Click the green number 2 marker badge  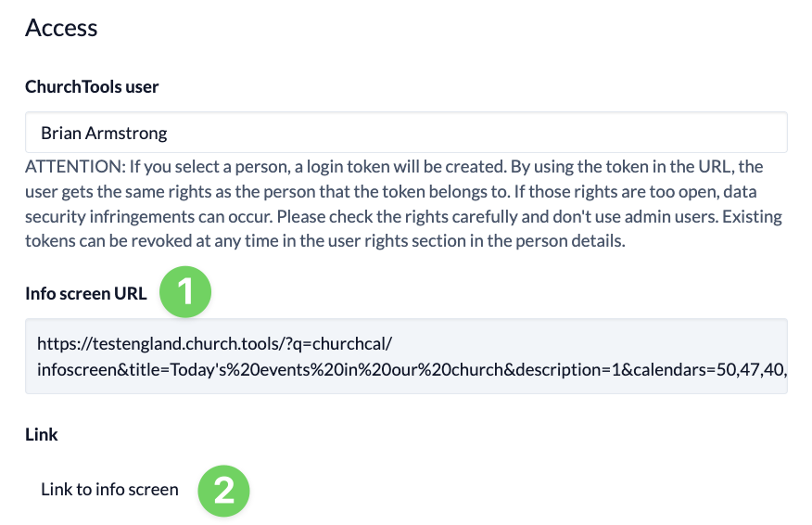(223, 491)
